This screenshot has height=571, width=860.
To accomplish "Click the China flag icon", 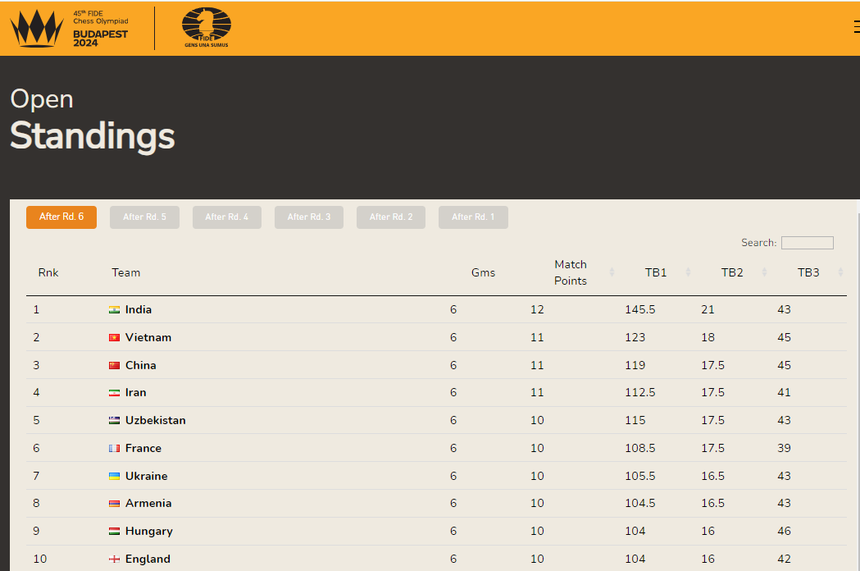I will [x=114, y=366].
